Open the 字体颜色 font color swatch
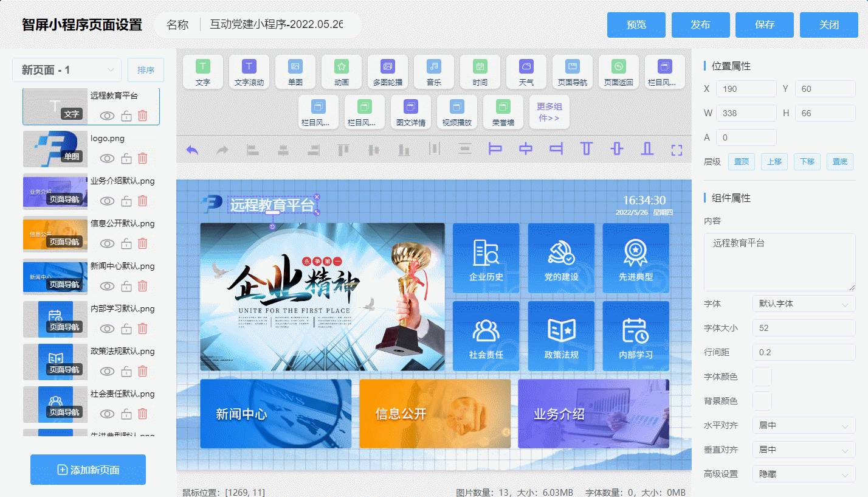 pyautogui.click(x=762, y=377)
